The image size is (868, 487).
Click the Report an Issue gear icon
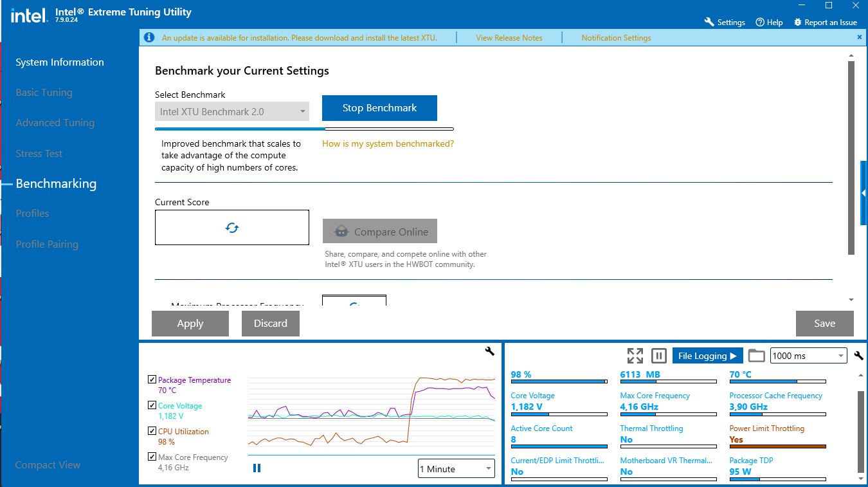pyautogui.click(x=798, y=22)
